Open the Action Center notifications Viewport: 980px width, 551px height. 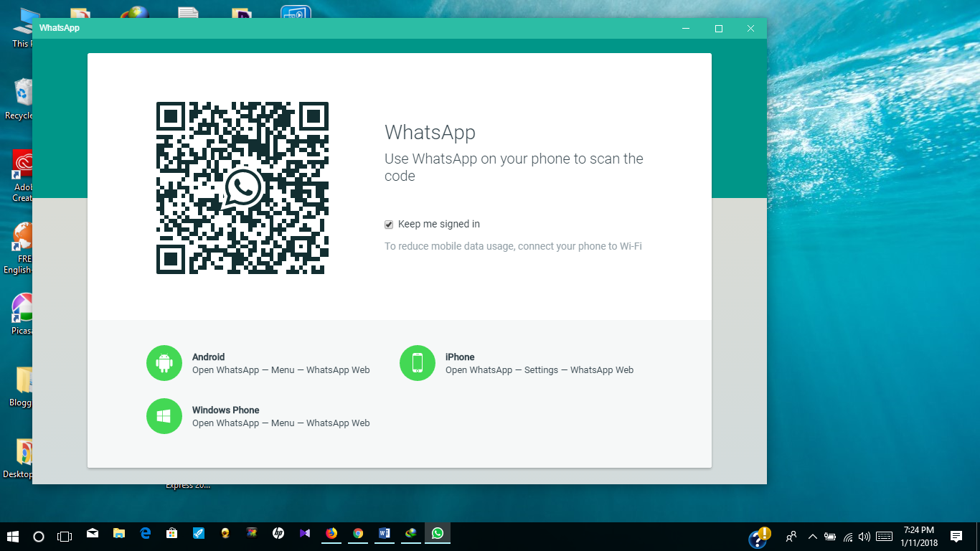coord(957,536)
